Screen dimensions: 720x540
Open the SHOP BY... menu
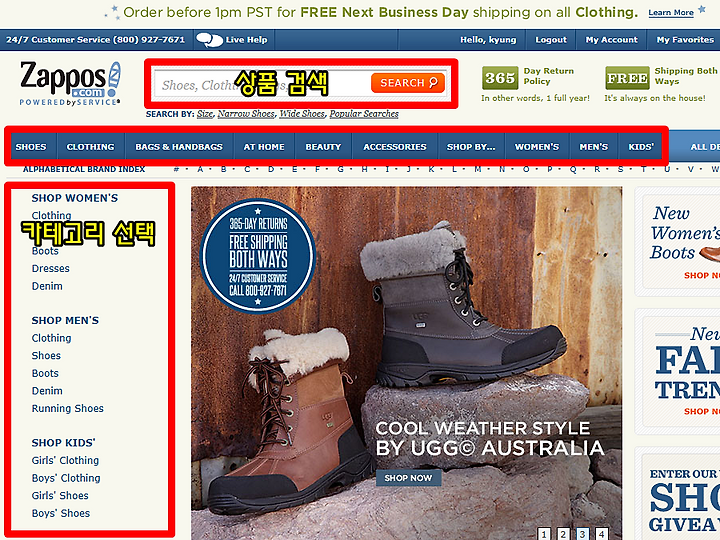point(471,147)
